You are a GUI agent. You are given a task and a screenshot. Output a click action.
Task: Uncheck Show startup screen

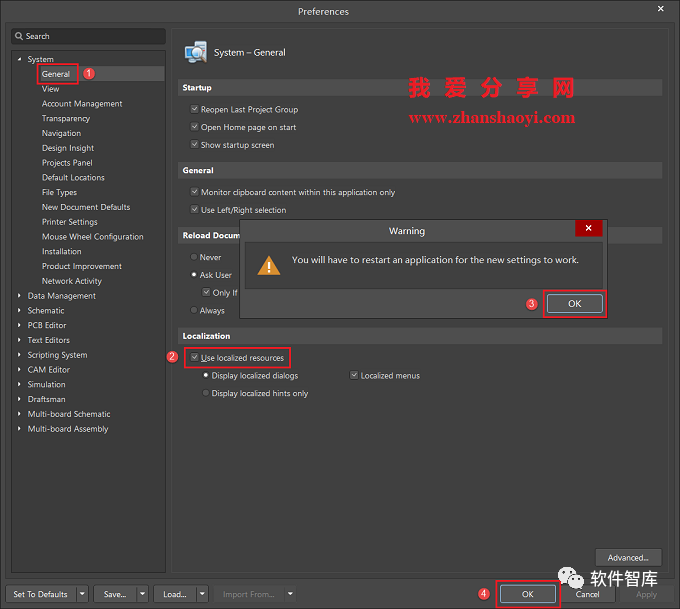click(x=195, y=145)
